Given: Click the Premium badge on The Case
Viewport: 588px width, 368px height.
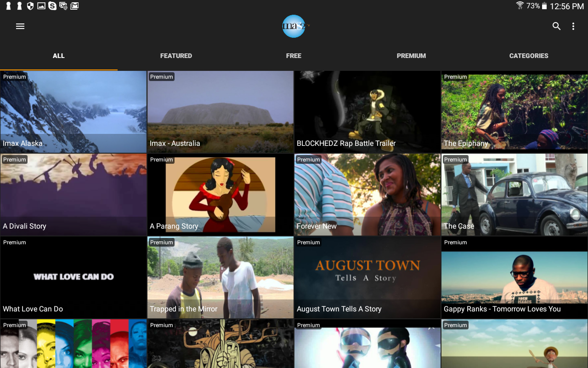Looking at the screenshot, I should pos(455,160).
